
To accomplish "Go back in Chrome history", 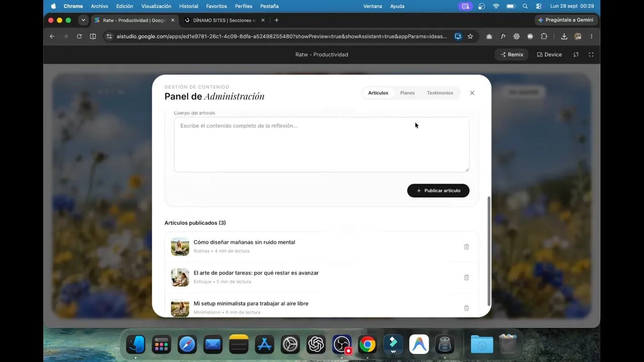I will [52, 36].
